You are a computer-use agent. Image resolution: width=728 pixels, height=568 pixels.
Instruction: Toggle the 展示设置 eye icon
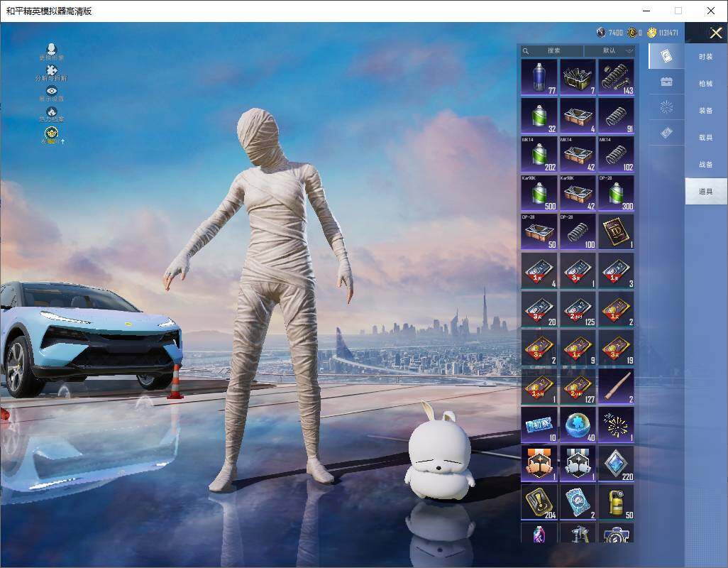point(52,94)
